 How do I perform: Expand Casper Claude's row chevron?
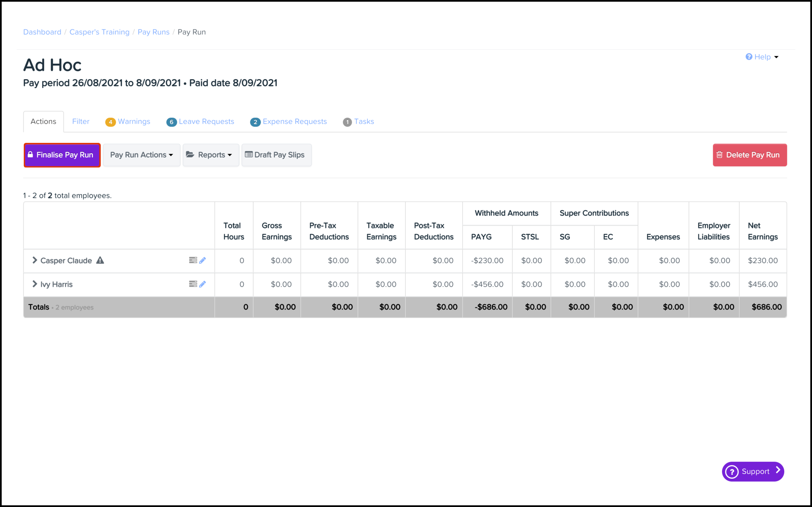tap(35, 260)
